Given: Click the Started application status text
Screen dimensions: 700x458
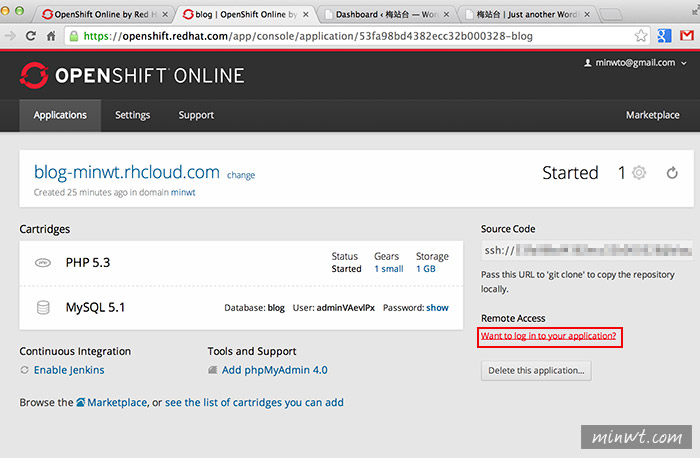Looking at the screenshot, I should pos(570,173).
